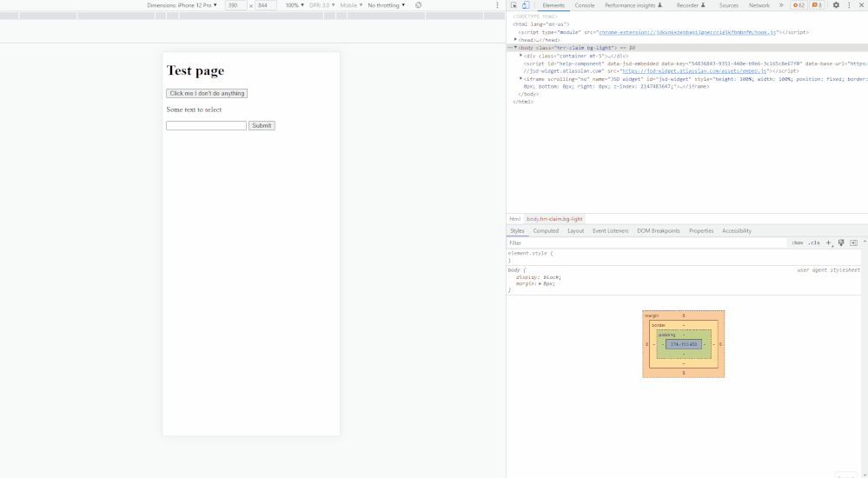Image resolution: width=868 pixels, height=478 pixels.
Task: Open device toolbar more options menu
Action: (497, 5)
